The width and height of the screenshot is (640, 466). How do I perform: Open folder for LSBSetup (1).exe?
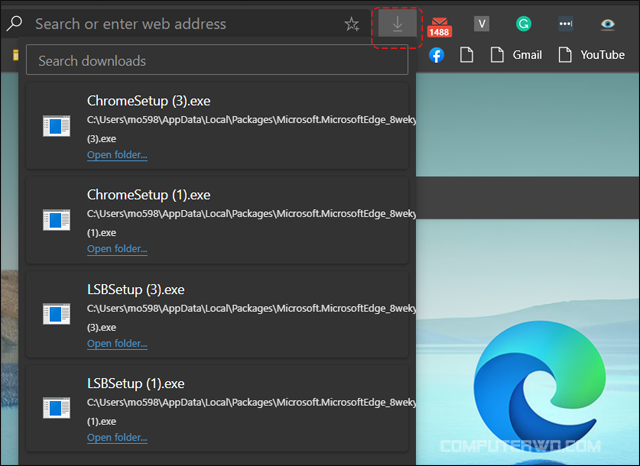coord(117,437)
